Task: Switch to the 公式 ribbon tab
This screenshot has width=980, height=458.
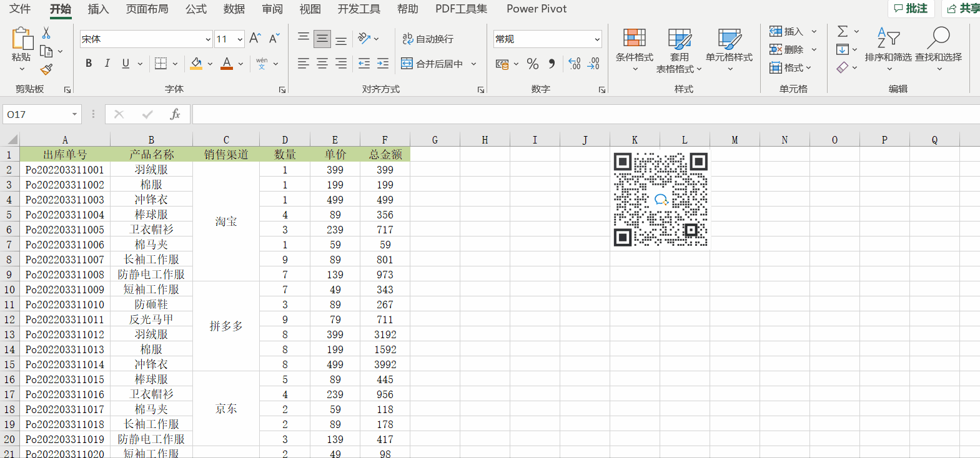Action: (196, 9)
